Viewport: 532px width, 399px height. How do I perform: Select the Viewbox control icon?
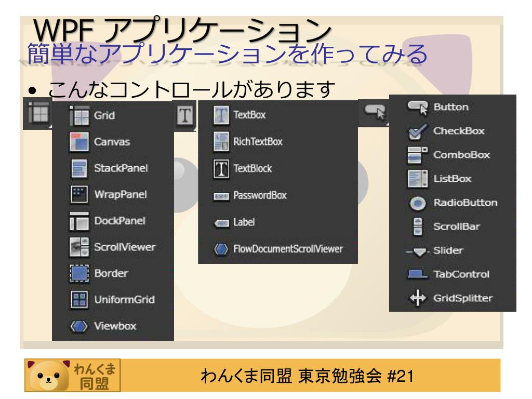(79, 326)
